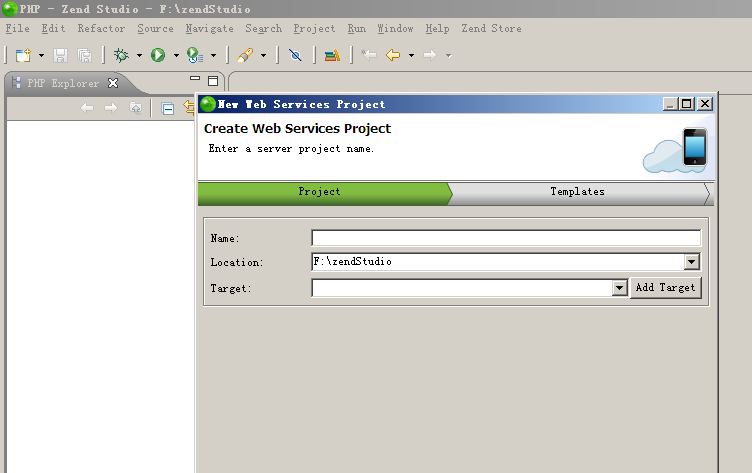Click the Project wizard step
Screen dimensions: 752x473
(x=325, y=194)
